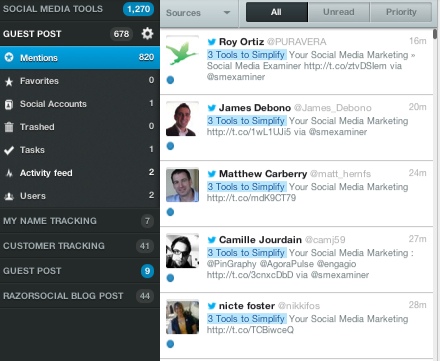Click James Debono avatar photo
This screenshot has height=361, width=440.
[x=182, y=119]
